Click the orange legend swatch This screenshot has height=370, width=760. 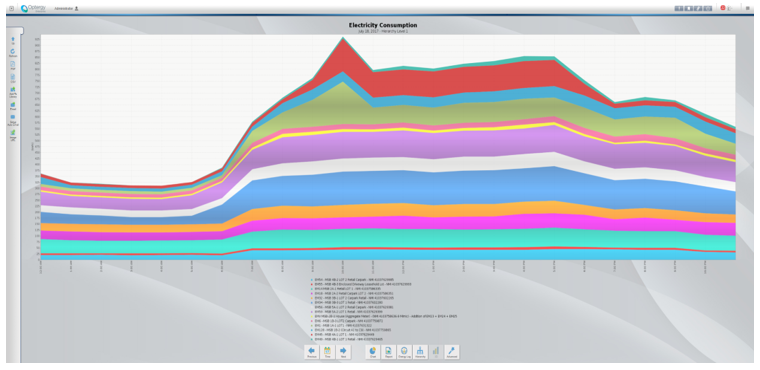click(312, 298)
